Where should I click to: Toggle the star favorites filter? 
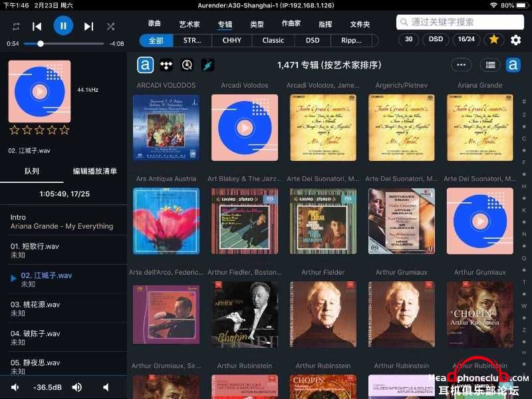494,39
